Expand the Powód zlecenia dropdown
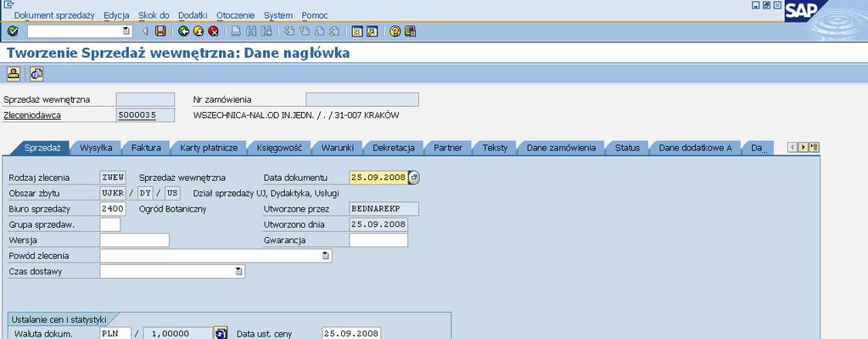This screenshot has height=339, width=868. click(x=326, y=256)
